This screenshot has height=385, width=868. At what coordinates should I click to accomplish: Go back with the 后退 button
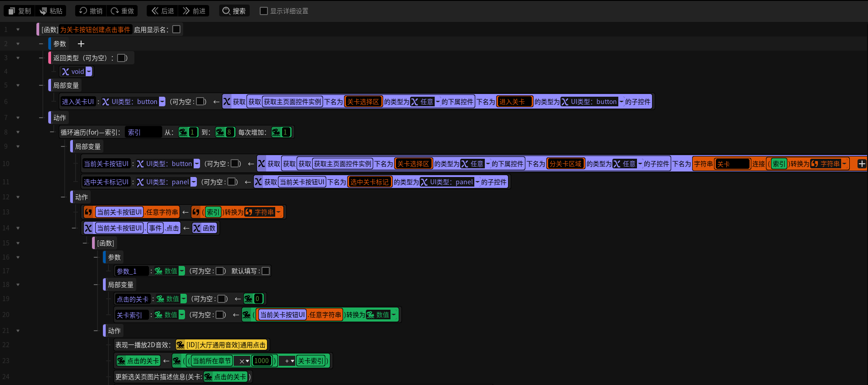click(163, 11)
